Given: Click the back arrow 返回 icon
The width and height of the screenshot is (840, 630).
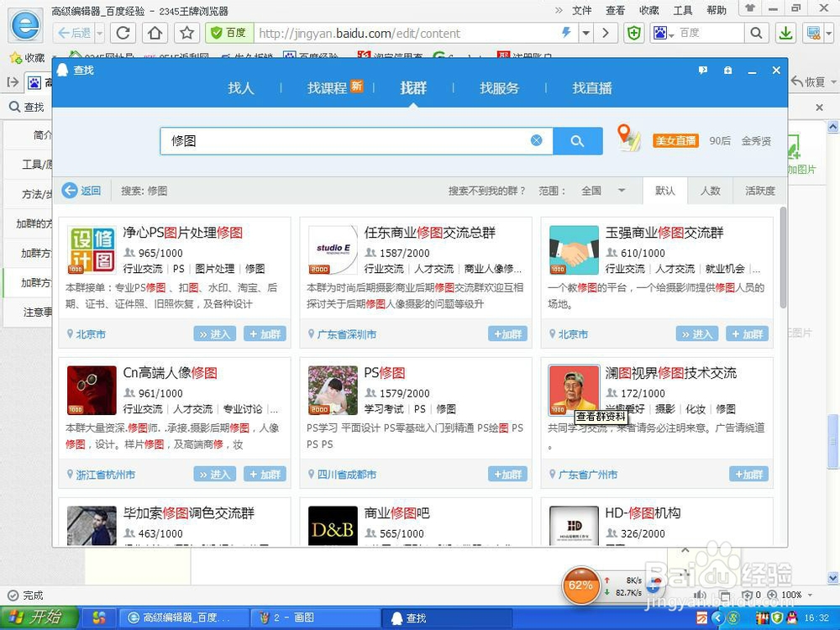Looking at the screenshot, I should (x=70, y=190).
